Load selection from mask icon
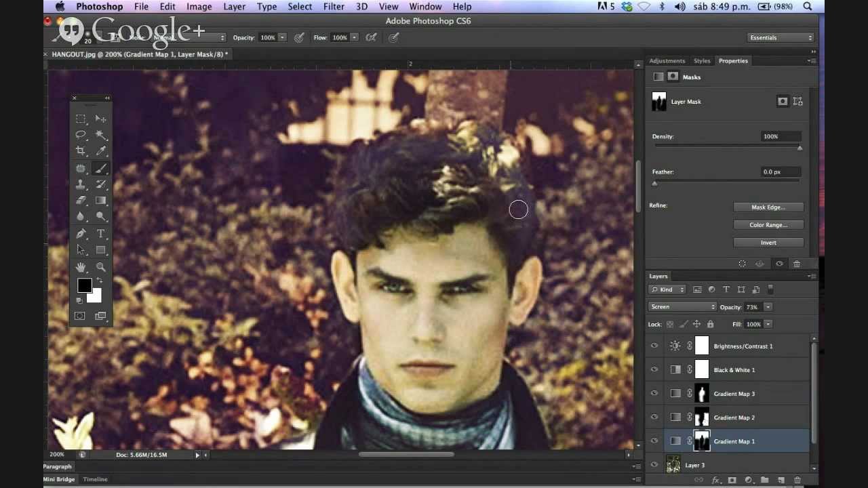Screen dimensions: 868x488 click(742, 264)
